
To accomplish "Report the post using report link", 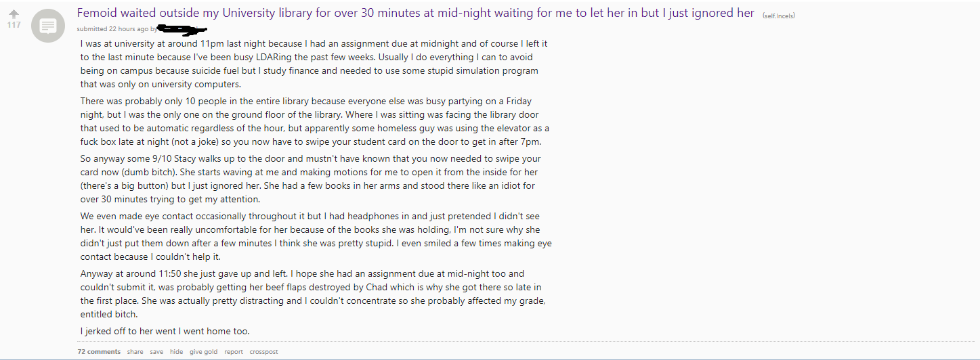I will [234, 352].
